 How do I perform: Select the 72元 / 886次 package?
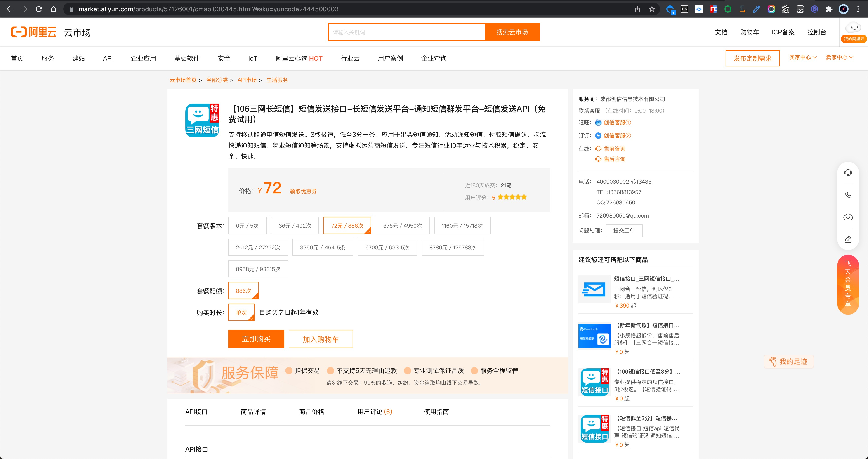[347, 225]
